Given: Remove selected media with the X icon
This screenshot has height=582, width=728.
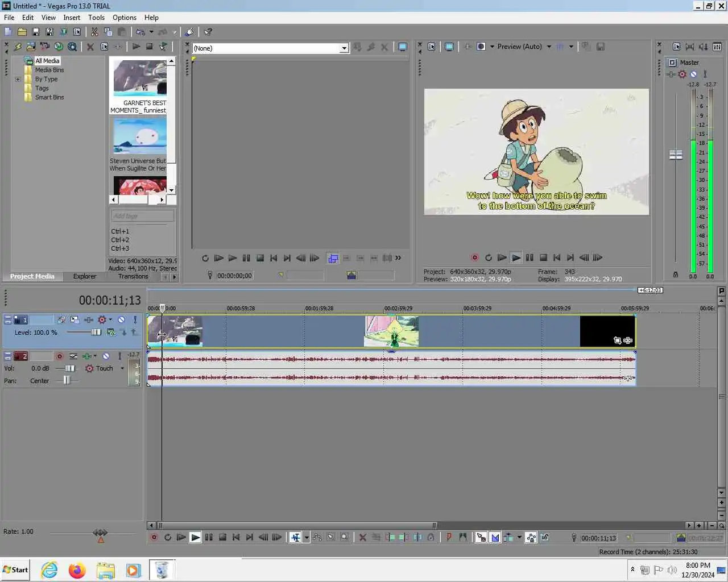Looking at the screenshot, I should point(90,47).
